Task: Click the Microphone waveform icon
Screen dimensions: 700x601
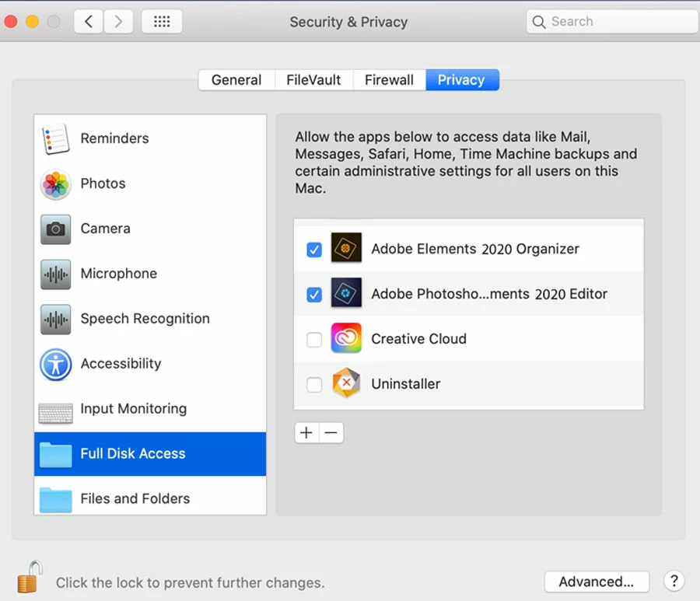Action: coord(55,274)
